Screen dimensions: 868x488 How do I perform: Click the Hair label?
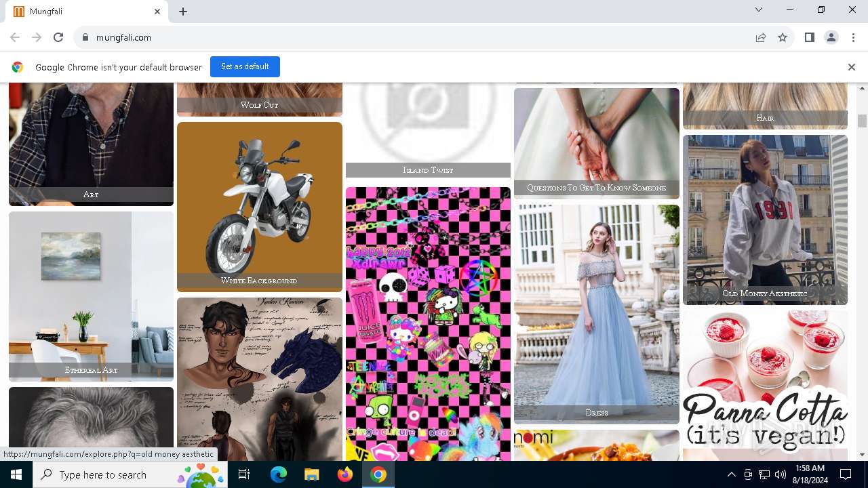pos(765,118)
